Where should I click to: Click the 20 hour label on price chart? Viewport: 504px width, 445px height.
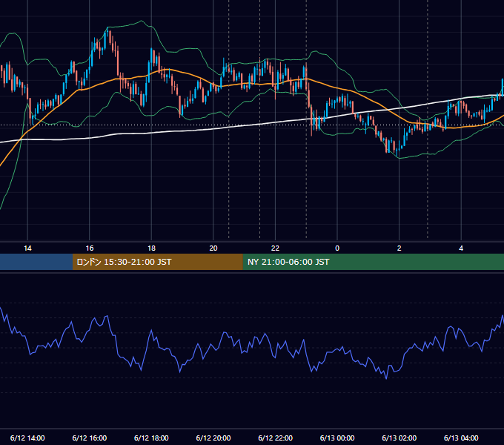[x=213, y=248]
